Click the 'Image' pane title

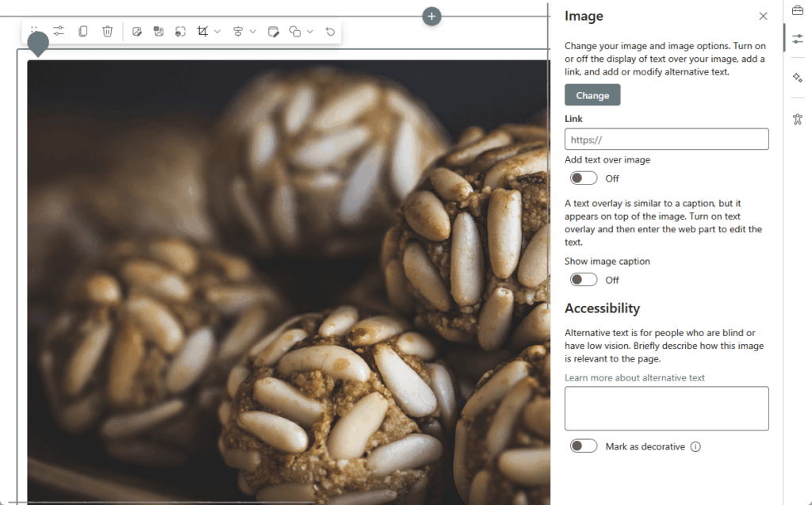click(x=584, y=16)
